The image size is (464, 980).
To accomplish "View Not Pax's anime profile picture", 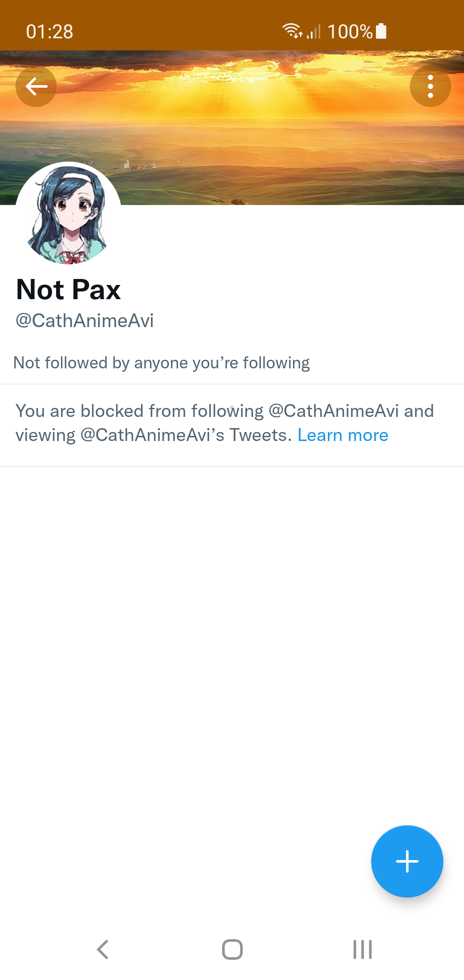I will point(69,213).
